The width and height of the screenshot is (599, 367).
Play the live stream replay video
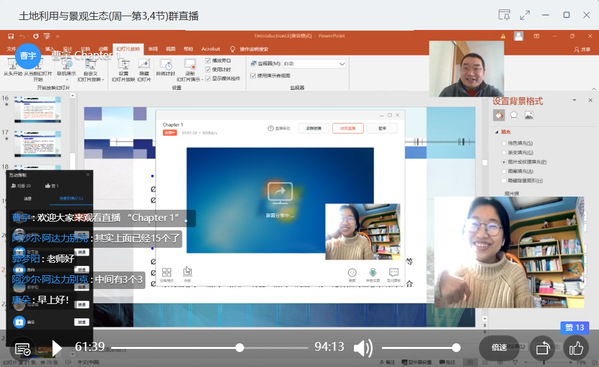coord(57,348)
